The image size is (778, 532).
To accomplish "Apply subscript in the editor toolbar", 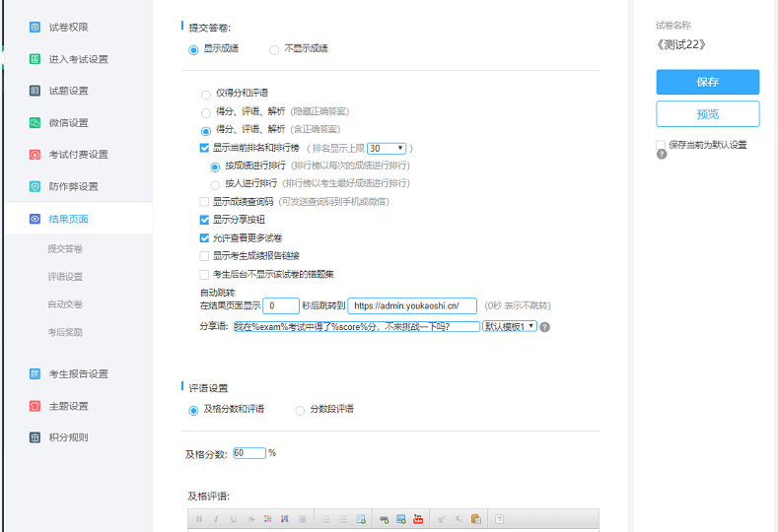I will point(459,519).
